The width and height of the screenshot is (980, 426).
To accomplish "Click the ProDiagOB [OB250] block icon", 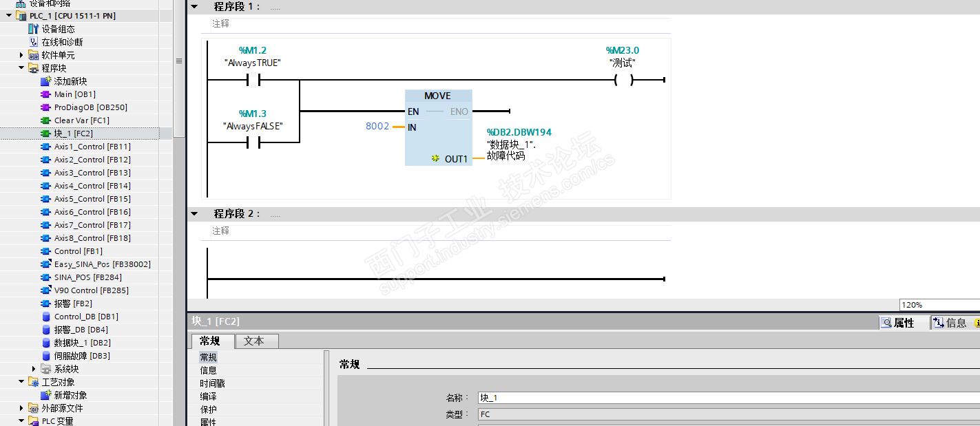I will [46, 107].
